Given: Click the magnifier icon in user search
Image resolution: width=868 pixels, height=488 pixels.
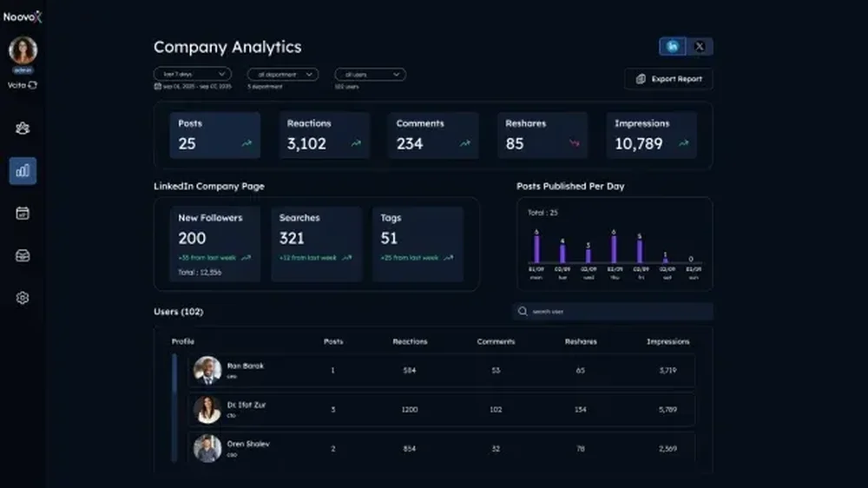Looking at the screenshot, I should (x=523, y=312).
